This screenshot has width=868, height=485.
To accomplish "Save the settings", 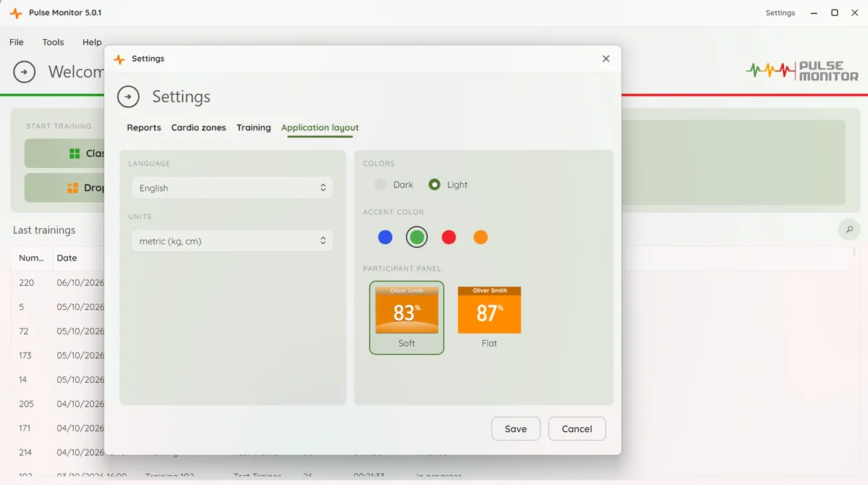I will pyautogui.click(x=516, y=429).
